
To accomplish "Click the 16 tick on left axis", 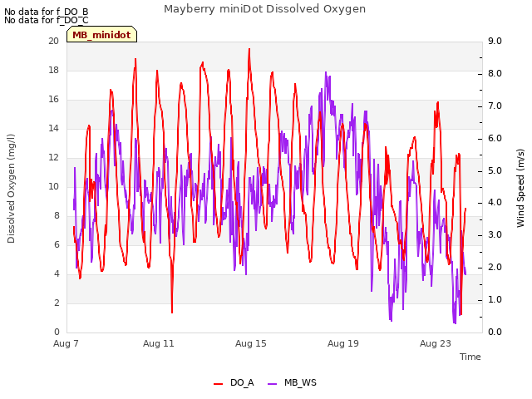I will point(53,100).
